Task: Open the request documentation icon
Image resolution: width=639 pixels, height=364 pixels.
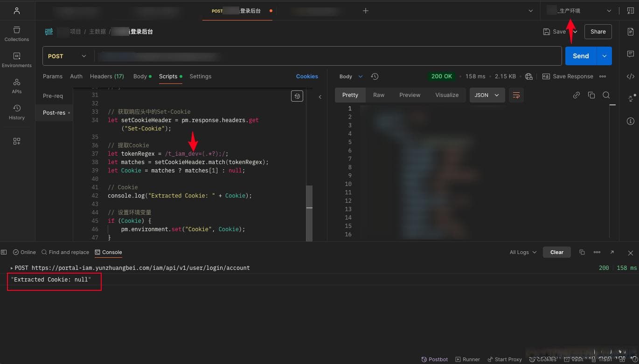Action: pos(631,32)
